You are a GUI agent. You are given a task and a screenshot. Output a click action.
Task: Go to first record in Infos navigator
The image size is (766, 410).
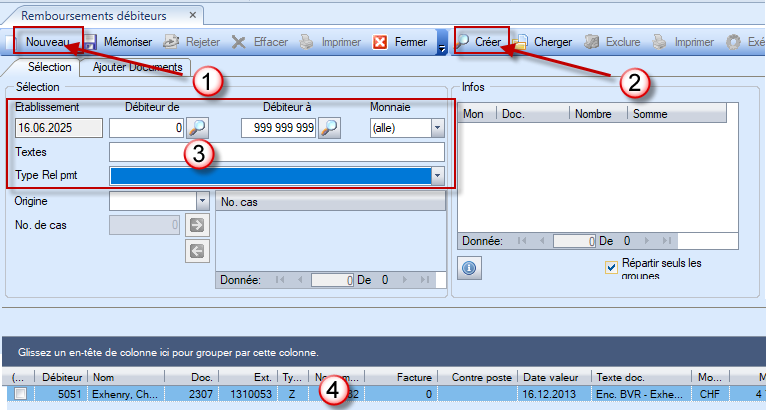pyautogui.click(x=522, y=241)
